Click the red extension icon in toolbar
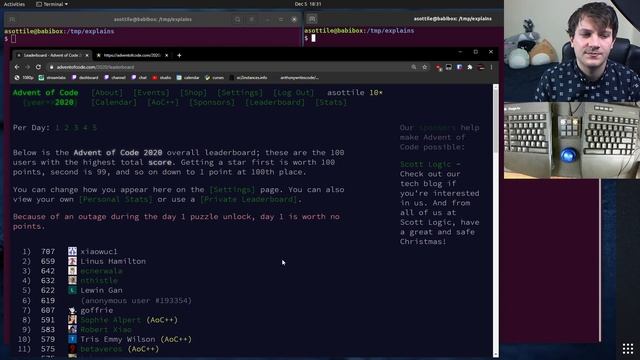Screen dimensions: 640x360 tap(438, 67)
